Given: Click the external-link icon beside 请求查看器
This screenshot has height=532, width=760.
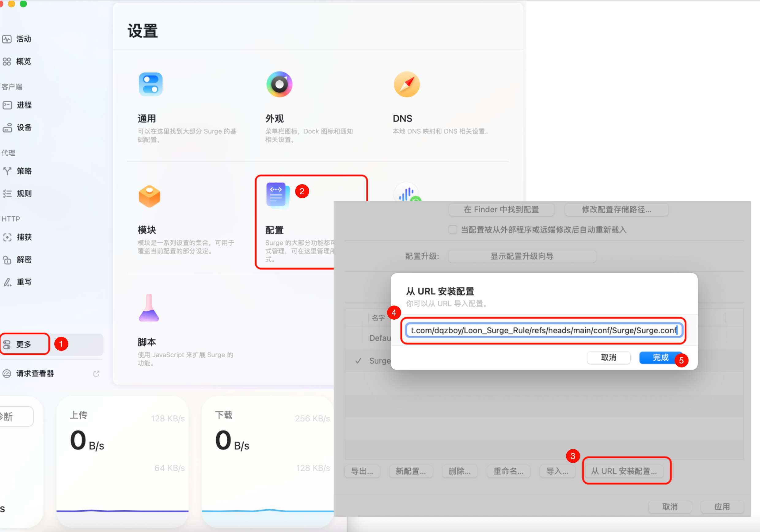Looking at the screenshot, I should pyautogui.click(x=96, y=374).
